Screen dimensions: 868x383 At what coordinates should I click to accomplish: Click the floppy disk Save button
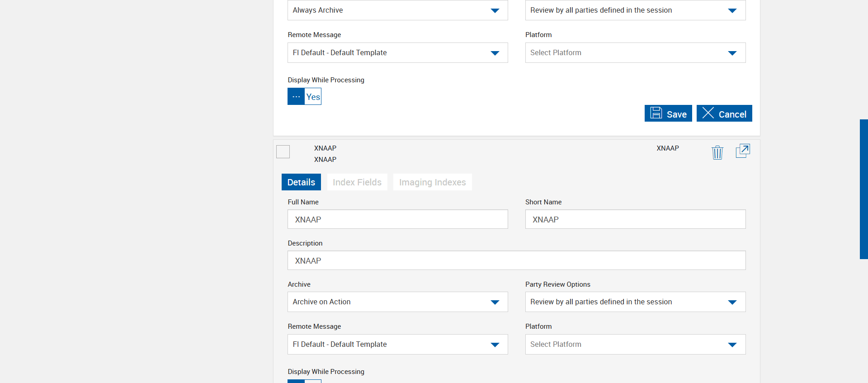click(x=668, y=113)
